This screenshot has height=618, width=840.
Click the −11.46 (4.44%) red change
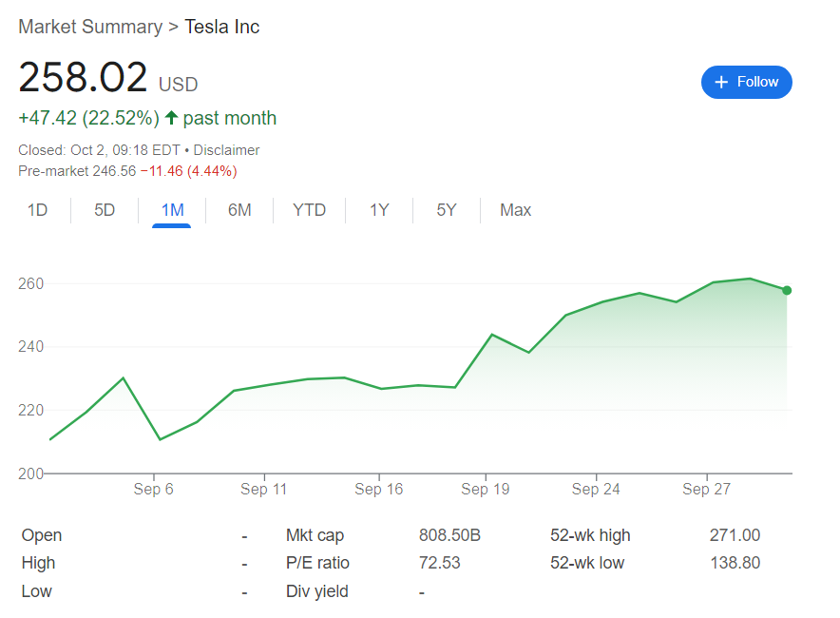pyautogui.click(x=188, y=171)
